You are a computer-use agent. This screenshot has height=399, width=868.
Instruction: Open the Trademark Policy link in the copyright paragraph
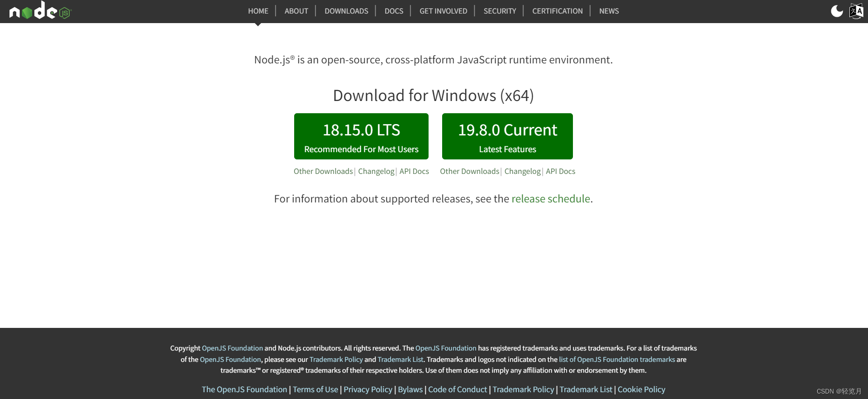[x=336, y=360]
